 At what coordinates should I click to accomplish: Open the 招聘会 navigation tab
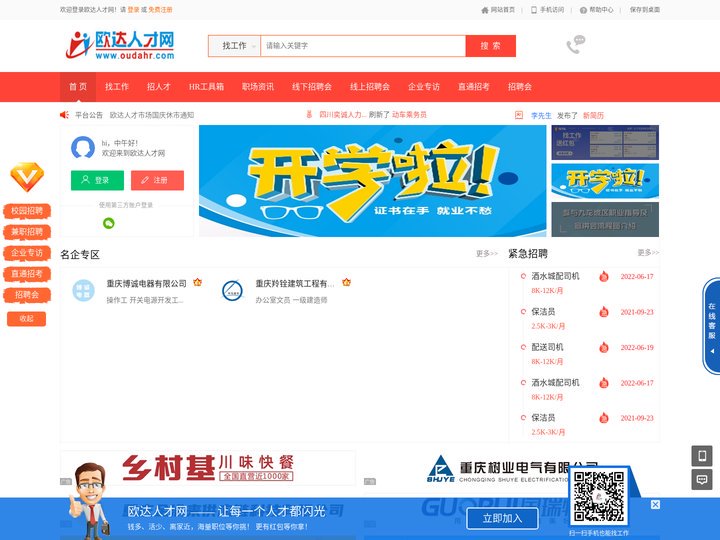point(520,87)
